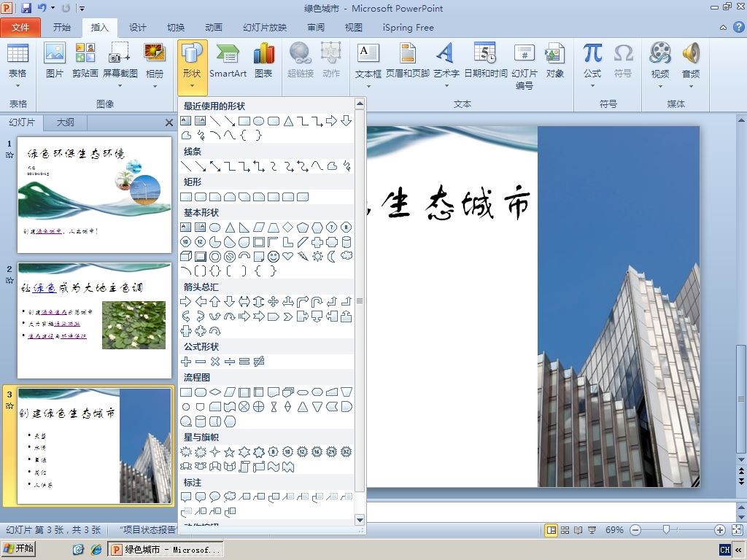Image resolution: width=747 pixels, height=560 pixels.
Task: Activate 绿色城市 PowerPoint taskbar button
Action: (x=166, y=550)
